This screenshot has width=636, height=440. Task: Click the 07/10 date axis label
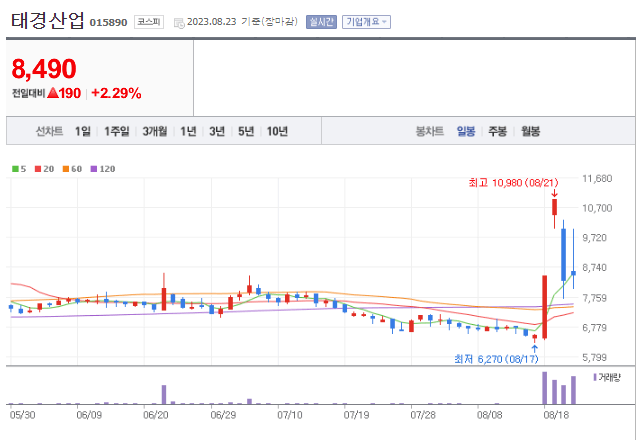click(290, 415)
